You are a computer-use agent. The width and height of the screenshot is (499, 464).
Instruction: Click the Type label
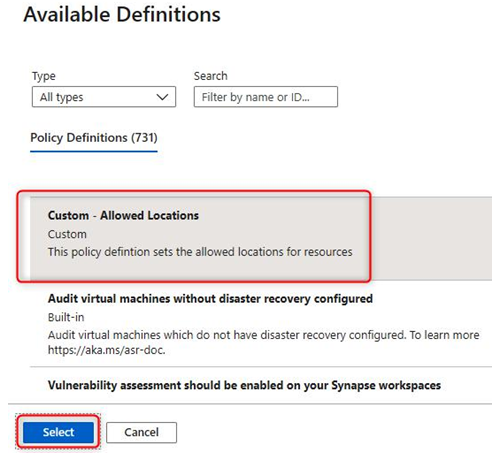click(x=44, y=76)
